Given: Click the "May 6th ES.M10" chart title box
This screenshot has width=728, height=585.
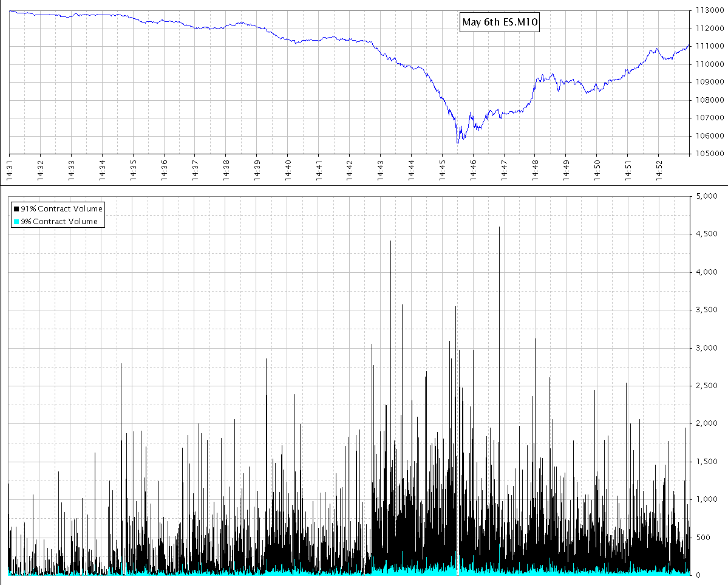Looking at the screenshot, I should (500, 22).
